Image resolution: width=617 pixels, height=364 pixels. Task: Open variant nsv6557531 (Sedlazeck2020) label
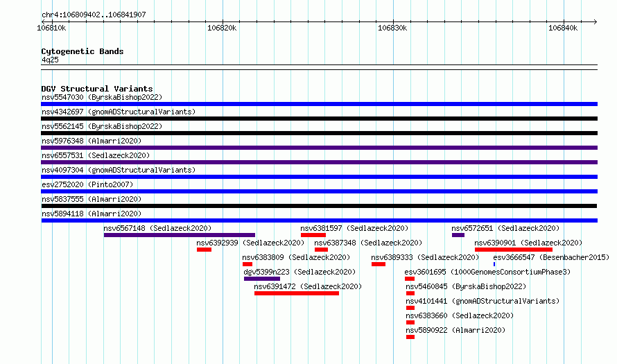(96, 155)
